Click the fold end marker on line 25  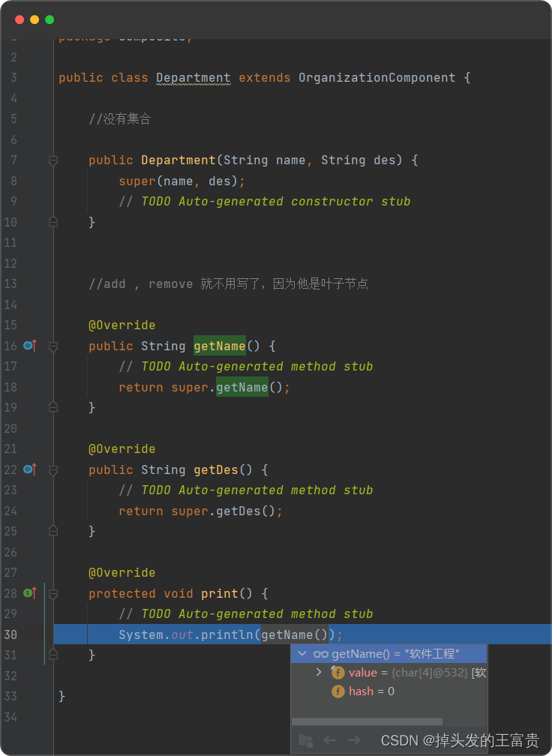(x=53, y=531)
